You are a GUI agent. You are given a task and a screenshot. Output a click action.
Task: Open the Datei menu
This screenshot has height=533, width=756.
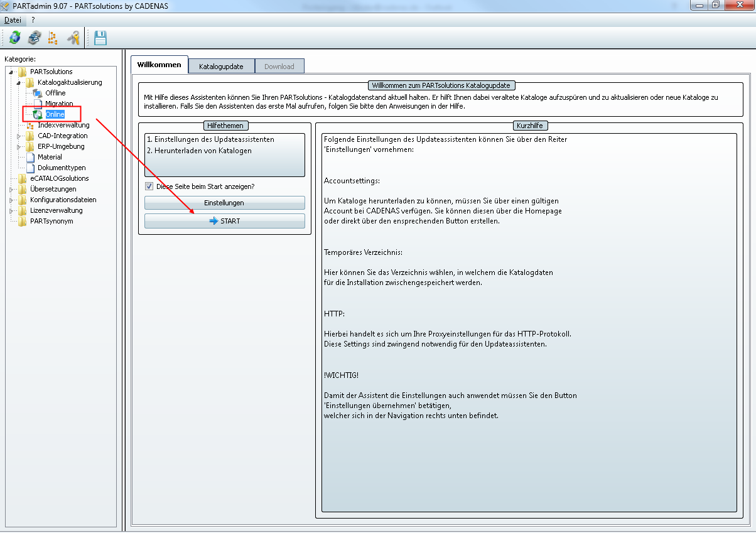tap(13, 20)
